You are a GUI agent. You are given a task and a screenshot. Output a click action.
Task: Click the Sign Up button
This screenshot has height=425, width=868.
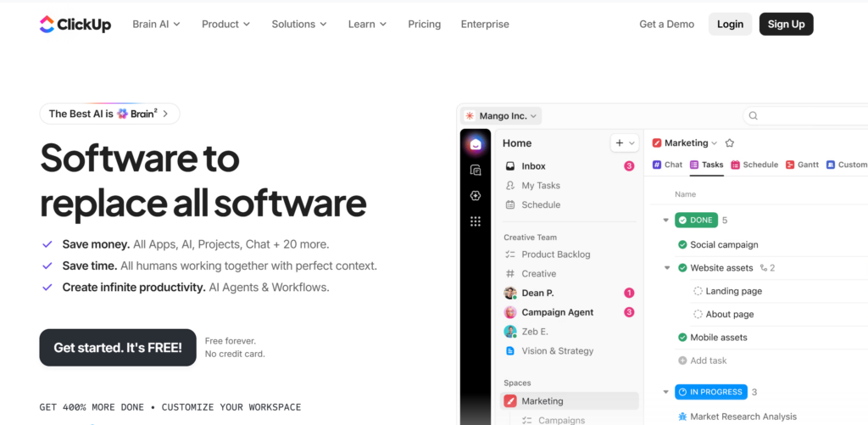tap(786, 25)
